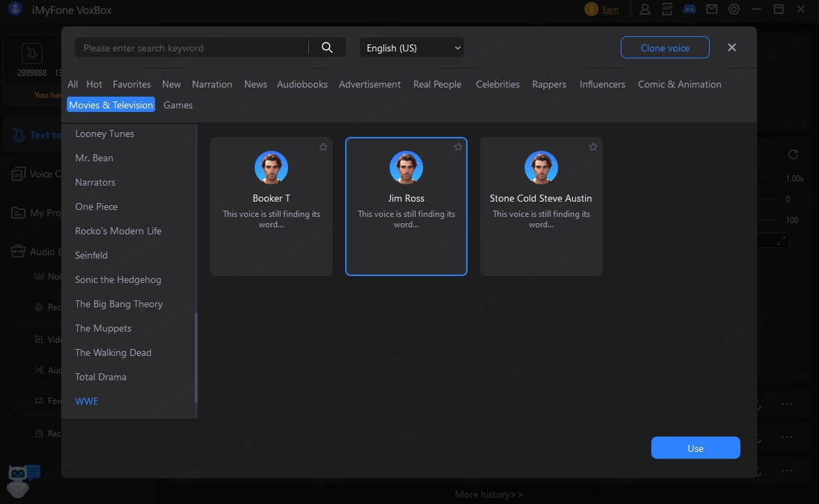819x504 pixels.
Task: Switch to the Games tab
Action: point(178,105)
